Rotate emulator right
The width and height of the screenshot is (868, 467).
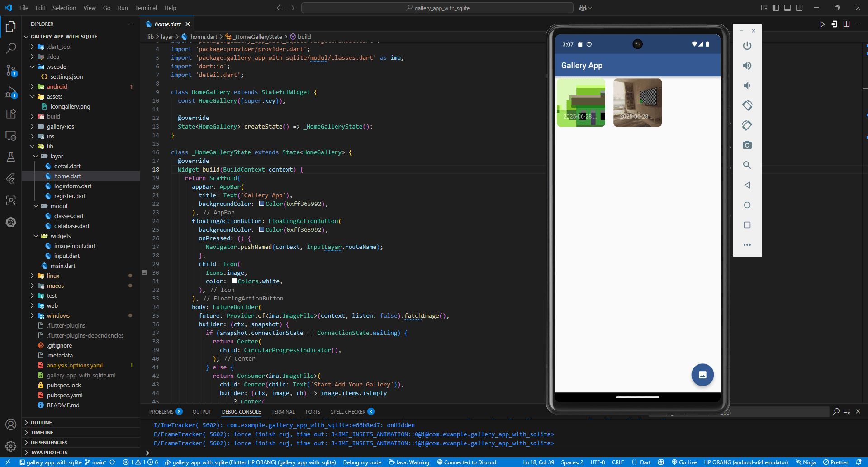point(747,125)
